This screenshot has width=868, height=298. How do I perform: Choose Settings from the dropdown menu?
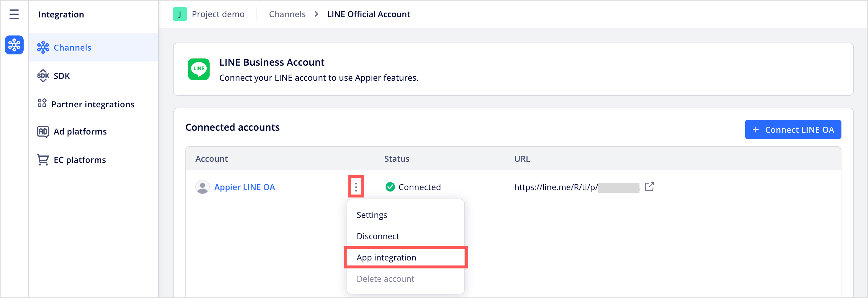point(405,215)
